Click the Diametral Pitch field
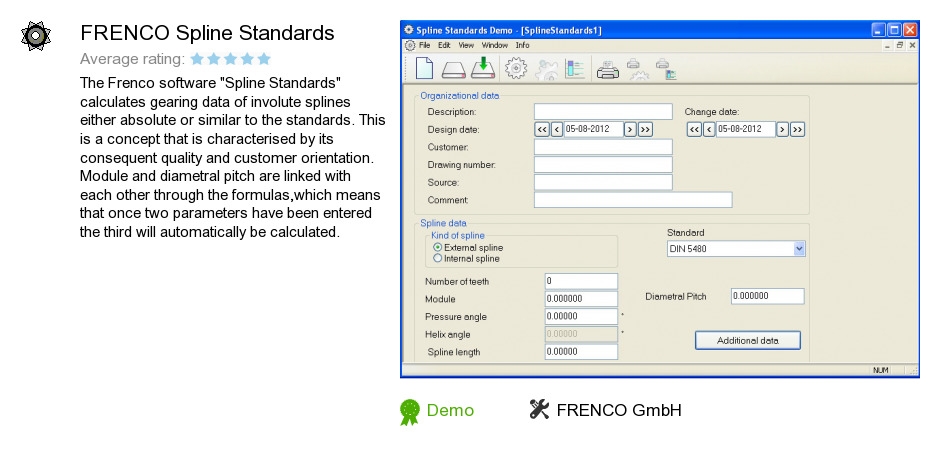 coord(767,296)
